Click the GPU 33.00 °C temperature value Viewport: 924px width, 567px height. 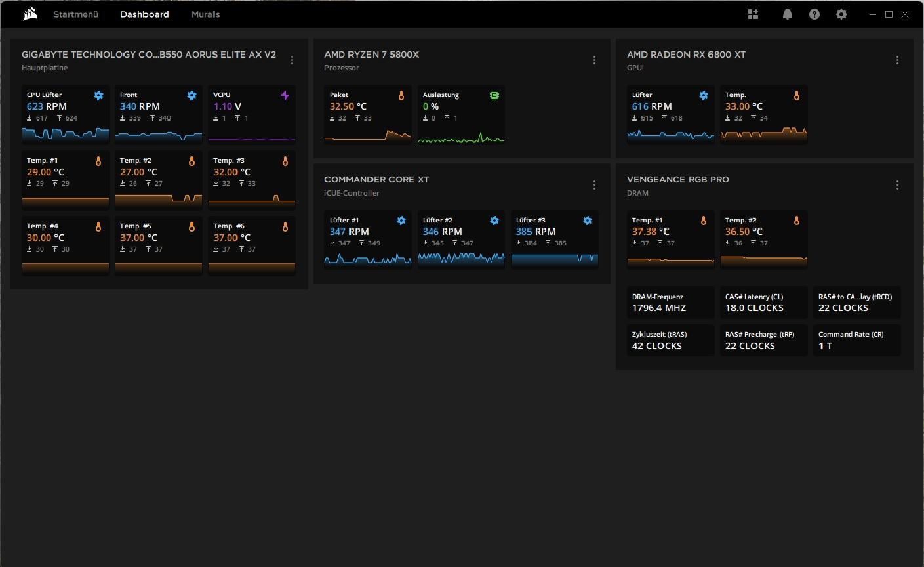(744, 106)
